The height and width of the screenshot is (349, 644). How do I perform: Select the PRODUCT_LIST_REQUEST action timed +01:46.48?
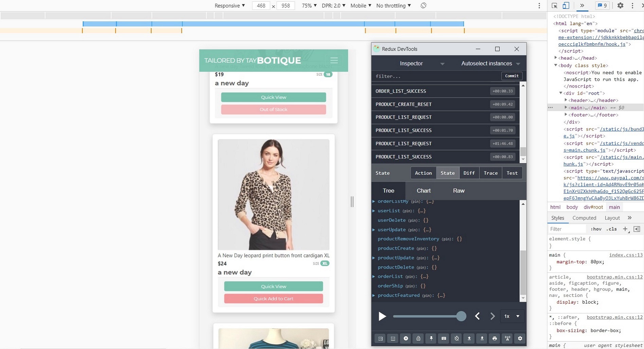[445, 144]
